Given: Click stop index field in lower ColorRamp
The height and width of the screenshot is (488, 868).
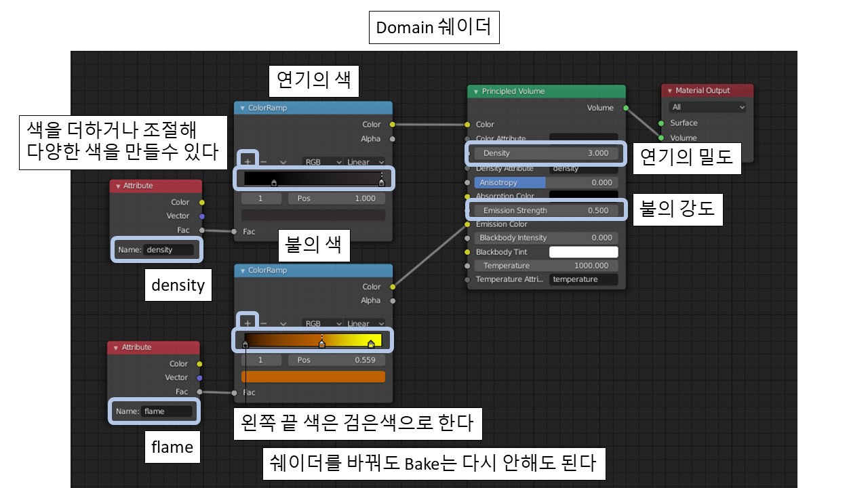Looking at the screenshot, I should tap(261, 360).
